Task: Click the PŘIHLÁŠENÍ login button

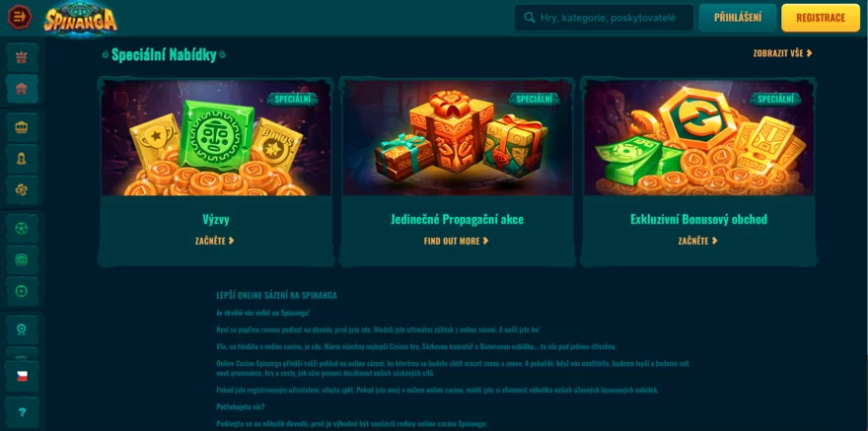Action: 738,18
